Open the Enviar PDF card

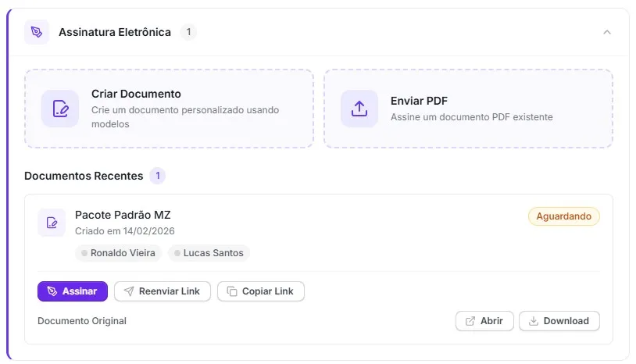[468, 109]
